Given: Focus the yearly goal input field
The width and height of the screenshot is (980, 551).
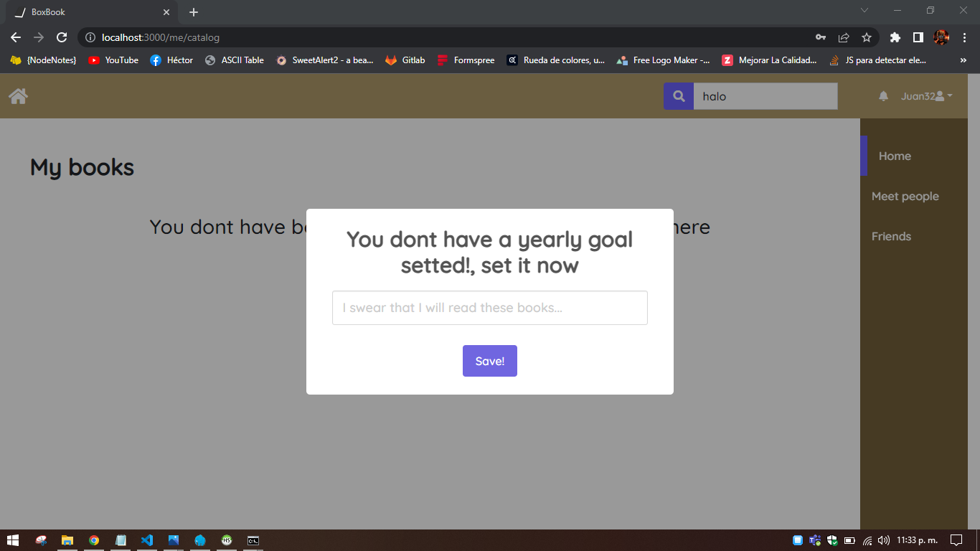Looking at the screenshot, I should [x=489, y=308].
